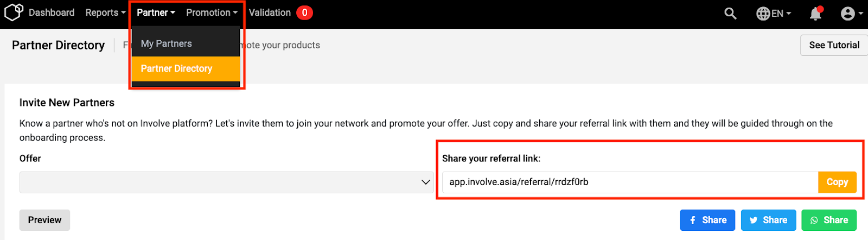
Task: Copy the referral link
Action: [x=837, y=182]
